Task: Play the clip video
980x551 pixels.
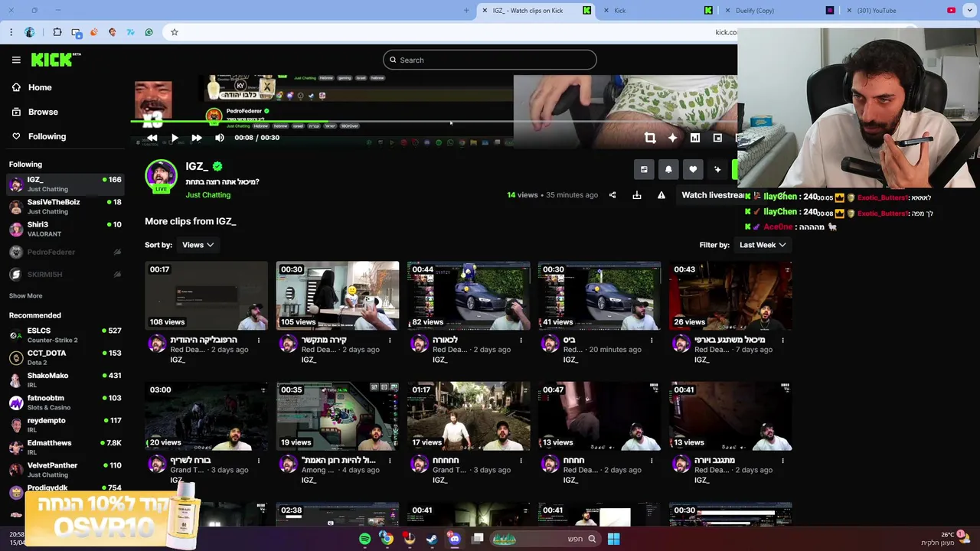Action: pyautogui.click(x=175, y=138)
